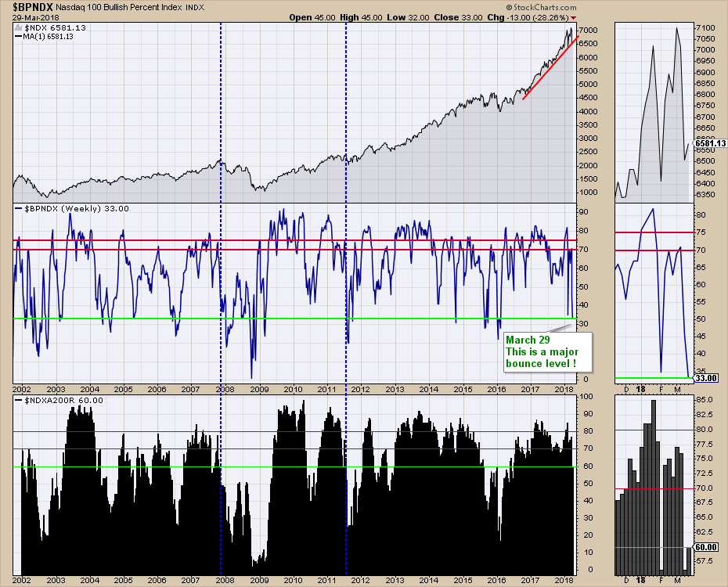Click the red down-arrow next to Chg
The height and width of the screenshot is (587, 728).
click(x=573, y=18)
